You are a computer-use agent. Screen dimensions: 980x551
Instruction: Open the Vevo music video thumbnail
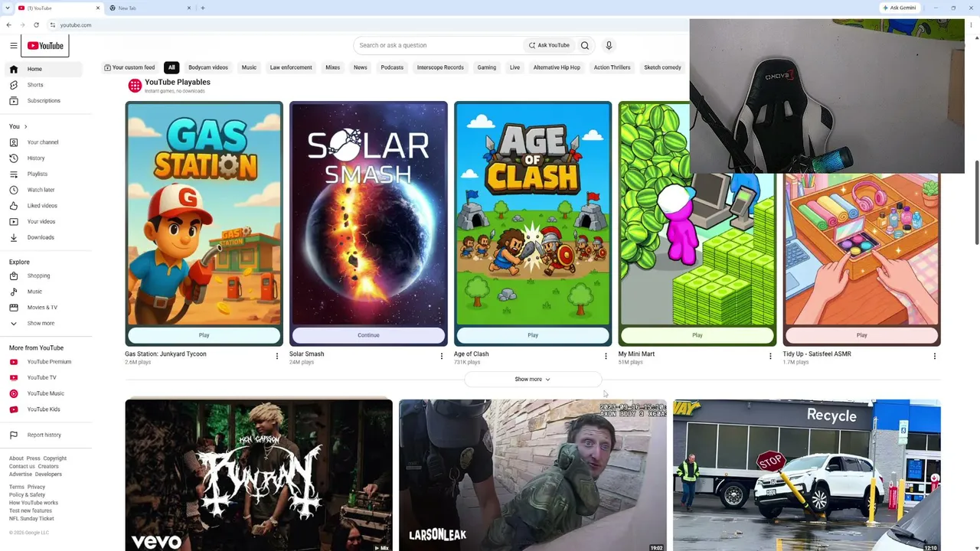pyautogui.click(x=259, y=475)
